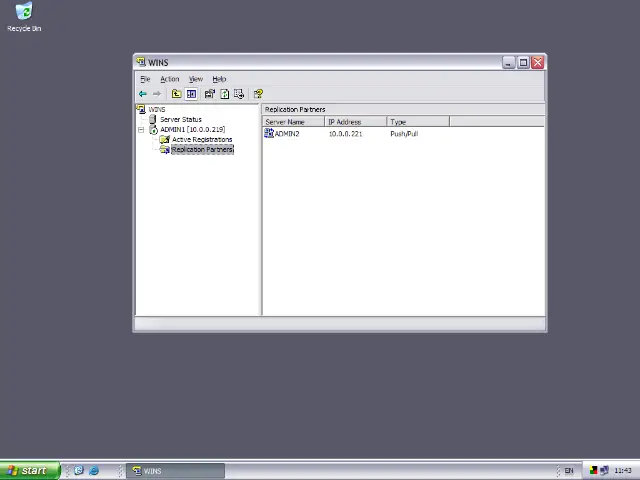Minimize the WINS window

click(509, 62)
